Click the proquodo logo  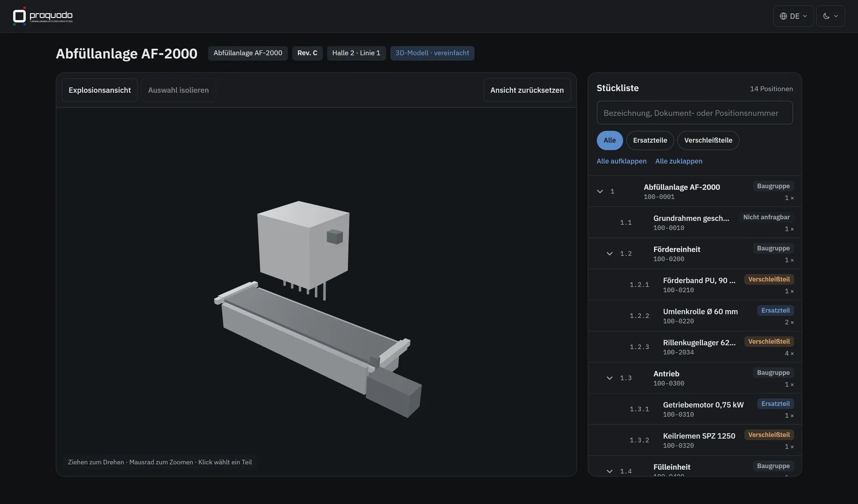(x=42, y=16)
